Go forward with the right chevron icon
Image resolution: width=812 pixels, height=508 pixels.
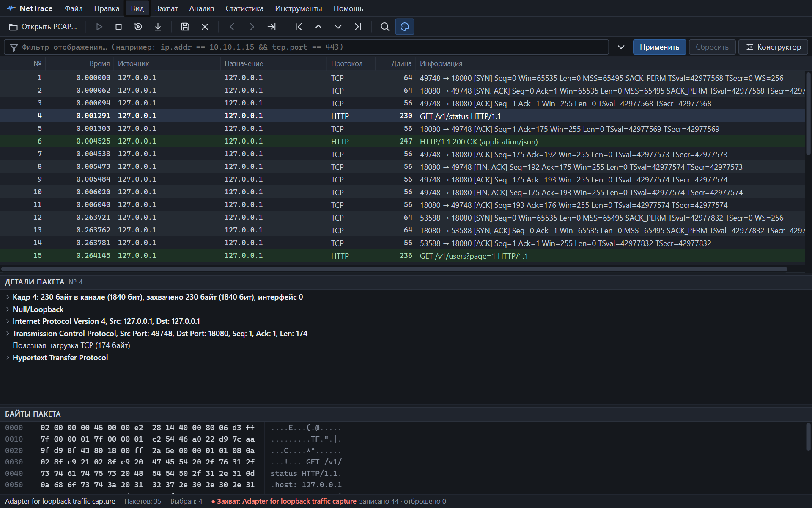click(x=252, y=27)
